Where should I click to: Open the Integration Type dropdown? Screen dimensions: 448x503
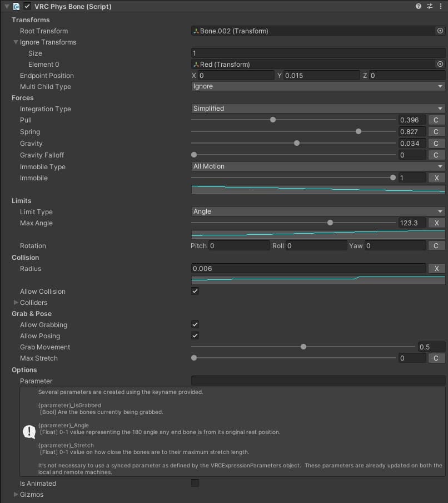click(317, 109)
